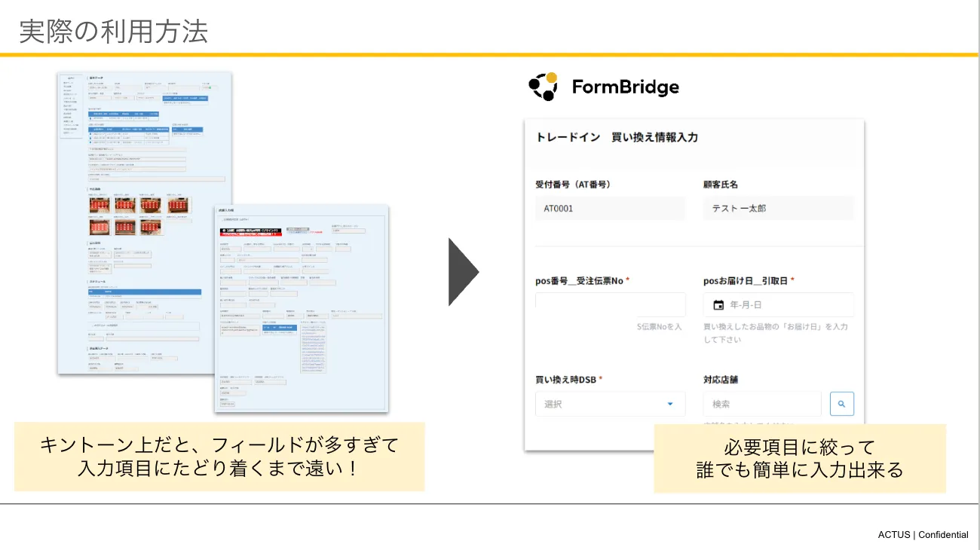Viewport: 980px width, 550px height.
Task: Click the yellow box reading 必要項目に絞って
Action: (799, 459)
